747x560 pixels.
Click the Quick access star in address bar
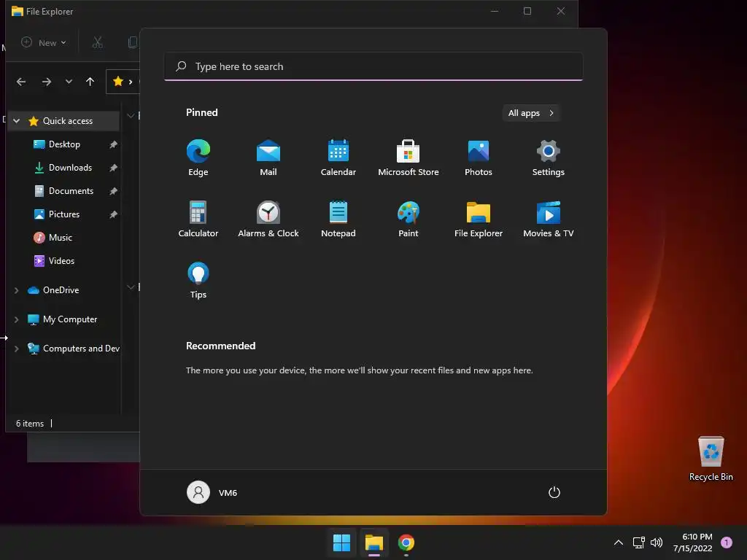118,82
